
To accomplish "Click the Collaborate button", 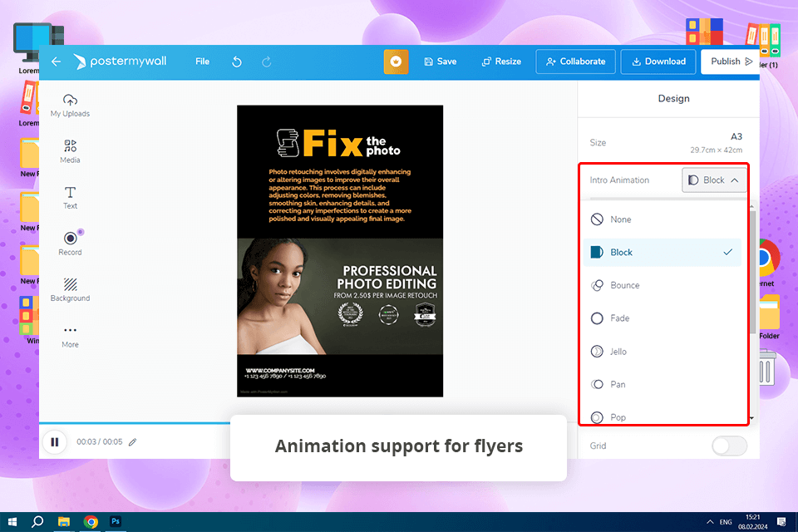I will click(x=575, y=62).
